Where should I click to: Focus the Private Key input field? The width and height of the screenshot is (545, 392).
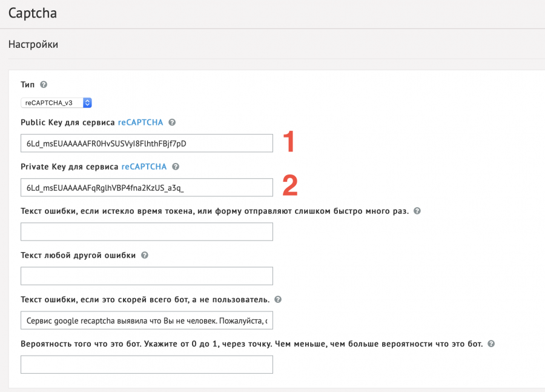pyautogui.click(x=147, y=188)
